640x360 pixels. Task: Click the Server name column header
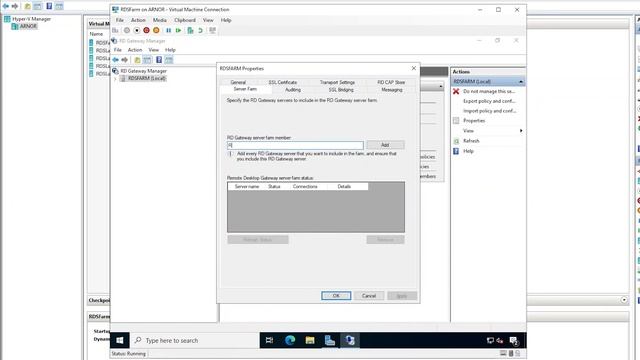247,187
